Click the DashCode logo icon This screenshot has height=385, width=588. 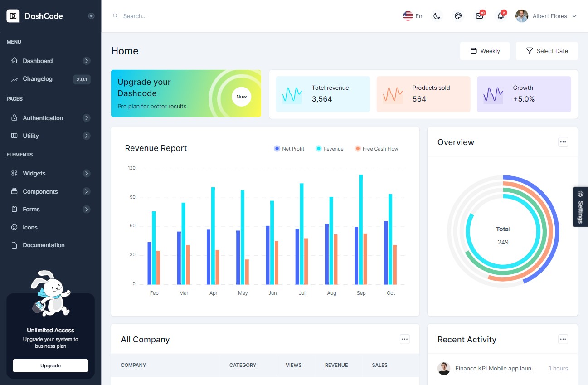[13, 16]
